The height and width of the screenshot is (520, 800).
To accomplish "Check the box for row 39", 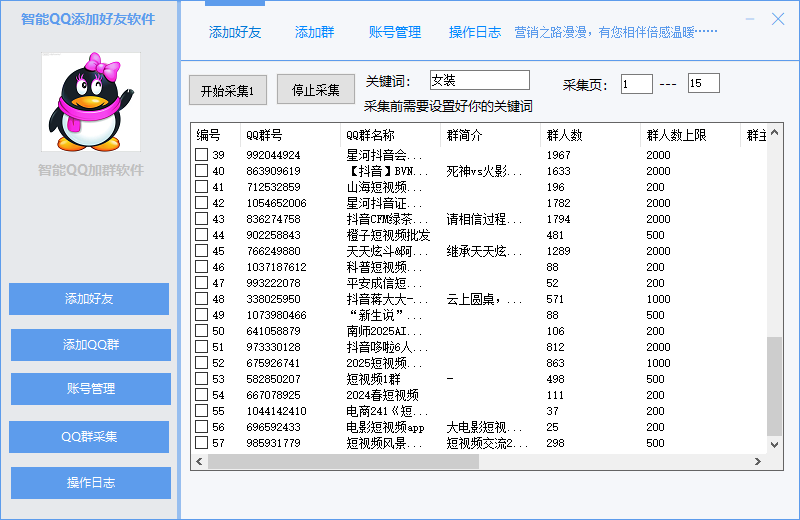I will [x=201, y=155].
